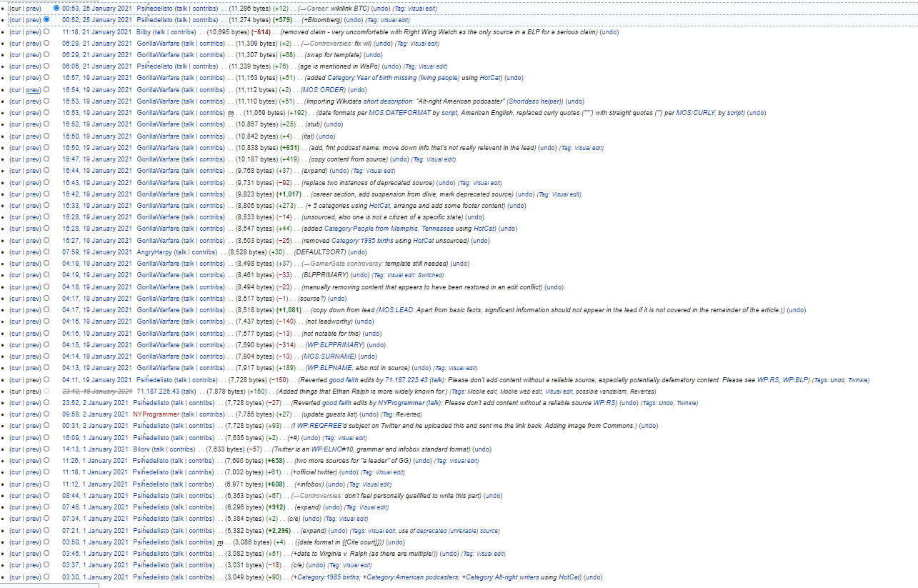Open Bilby's talk page link
The height and width of the screenshot is (588, 918).
pos(161,32)
